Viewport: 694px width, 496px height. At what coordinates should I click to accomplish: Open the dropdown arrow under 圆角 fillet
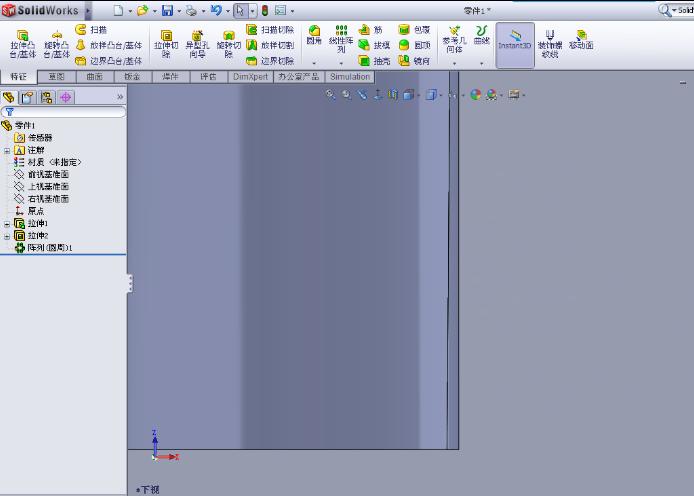[x=314, y=64]
